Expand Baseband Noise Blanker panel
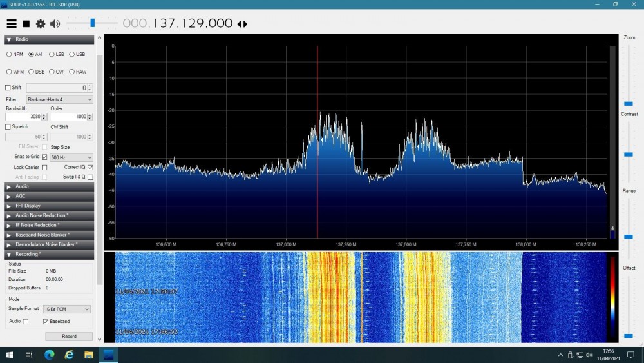This screenshot has width=644, height=363. coord(49,235)
